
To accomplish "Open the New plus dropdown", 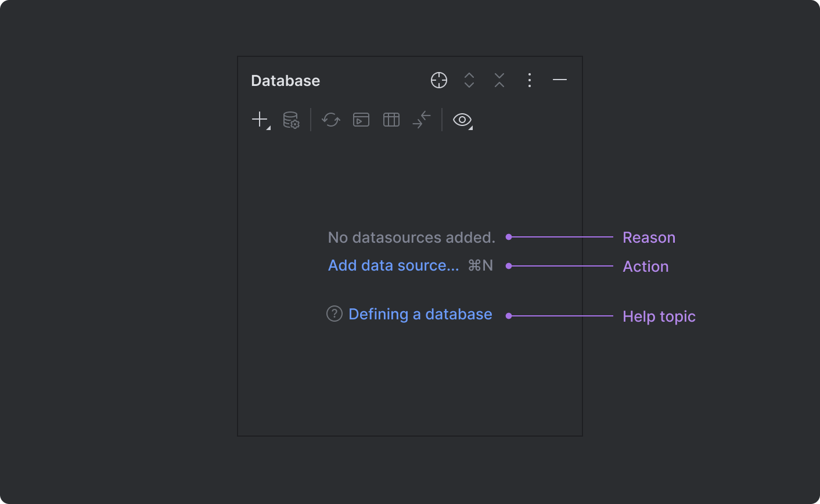I will (x=261, y=120).
